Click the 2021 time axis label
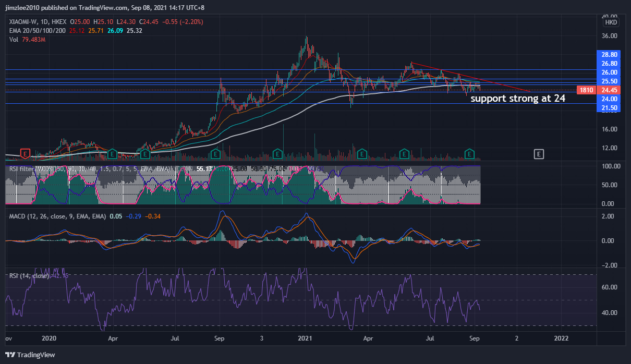This screenshot has height=364, width=631. 305,338
